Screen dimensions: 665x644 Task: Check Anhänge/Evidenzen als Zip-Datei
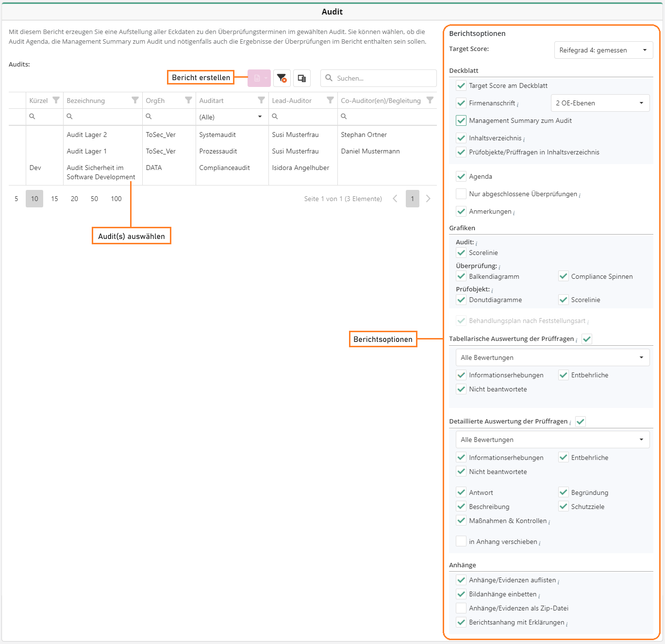click(461, 608)
